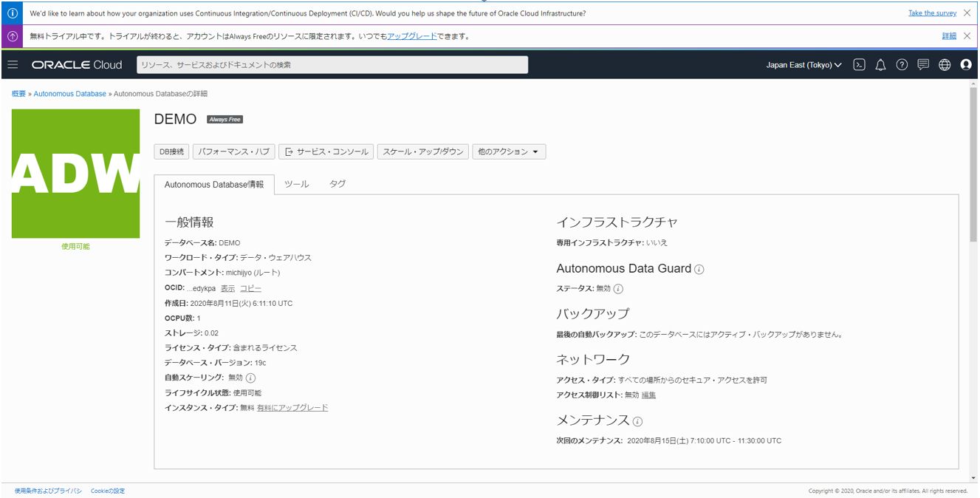Viewport: 980px width, 498px height.
Task: Click the DB接続 button
Action: (x=171, y=151)
